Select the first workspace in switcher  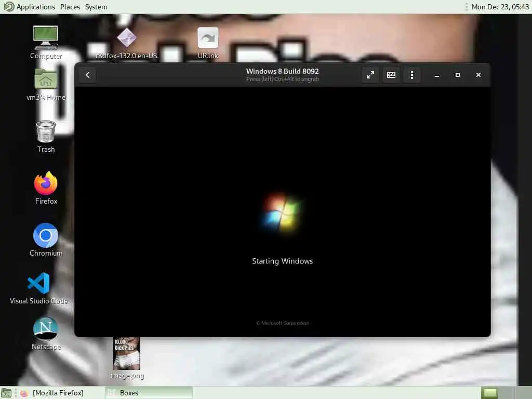pyautogui.click(x=489, y=393)
